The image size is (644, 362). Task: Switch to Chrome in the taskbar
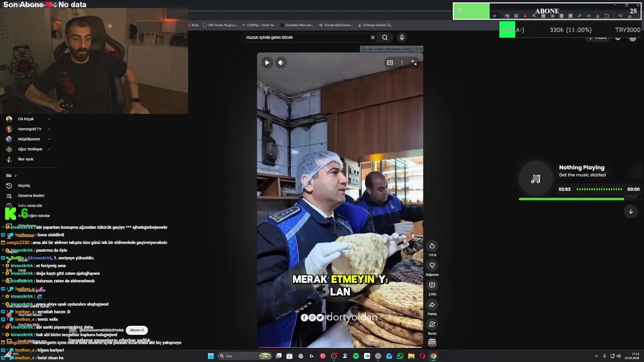pyautogui.click(x=433, y=356)
